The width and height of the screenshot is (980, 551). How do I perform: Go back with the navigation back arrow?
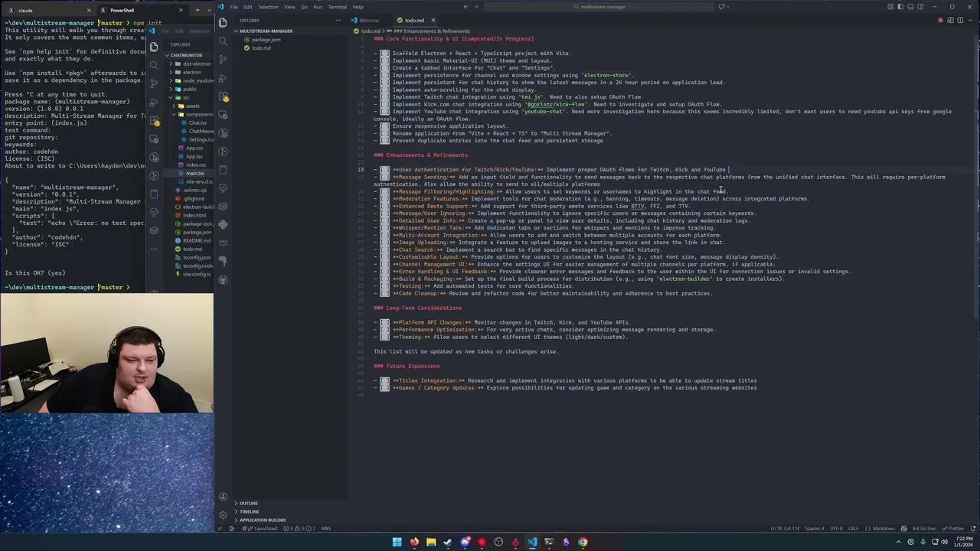point(465,7)
